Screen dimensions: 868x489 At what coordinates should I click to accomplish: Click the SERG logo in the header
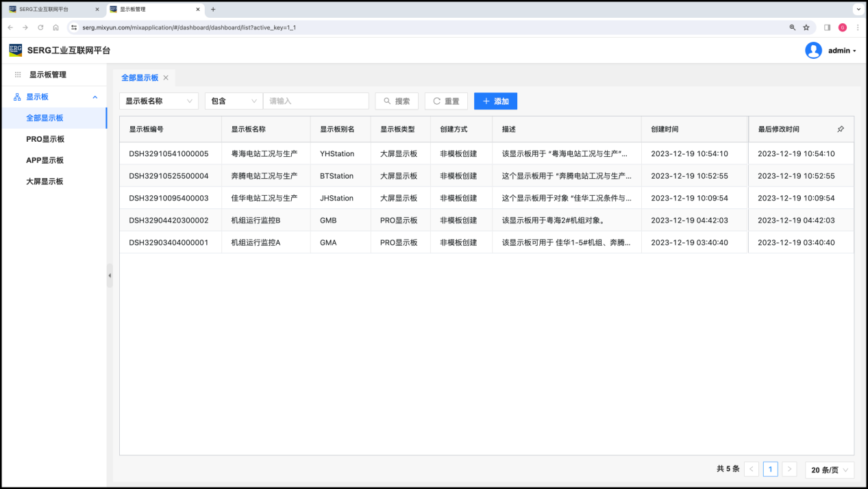coord(15,51)
